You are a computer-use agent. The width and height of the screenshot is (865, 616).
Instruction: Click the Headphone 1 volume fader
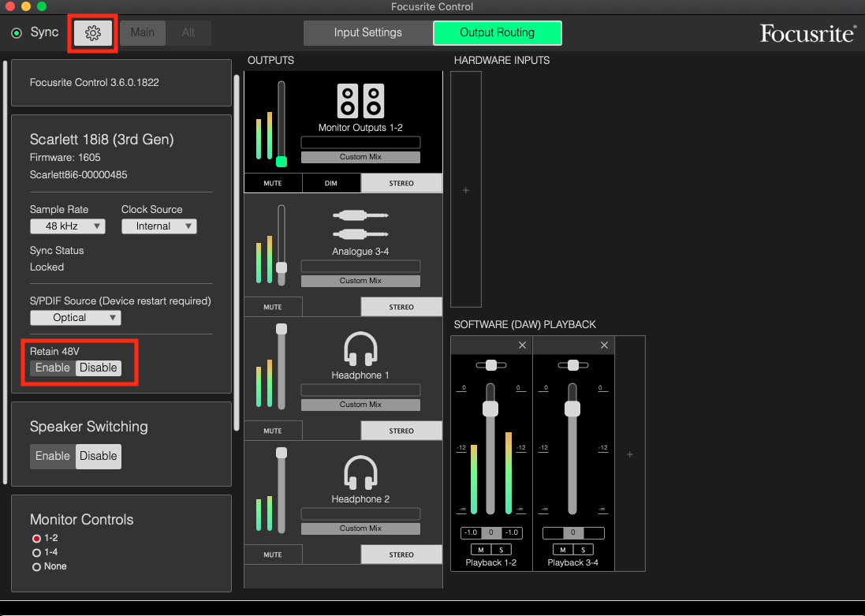pyautogui.click(x=281, y=329)
